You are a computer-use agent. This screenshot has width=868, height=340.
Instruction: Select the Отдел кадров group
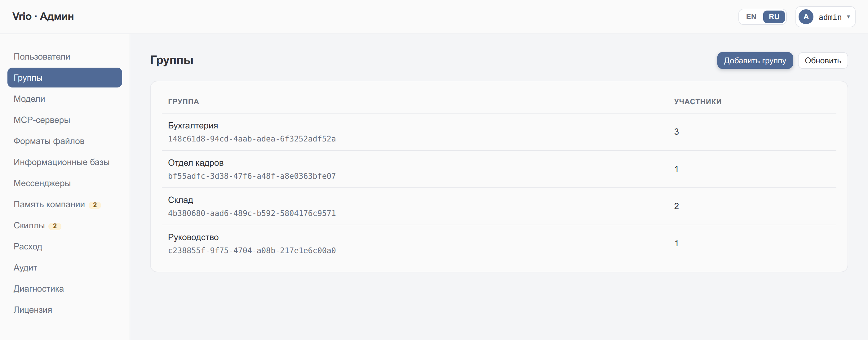tap(499, 169)
